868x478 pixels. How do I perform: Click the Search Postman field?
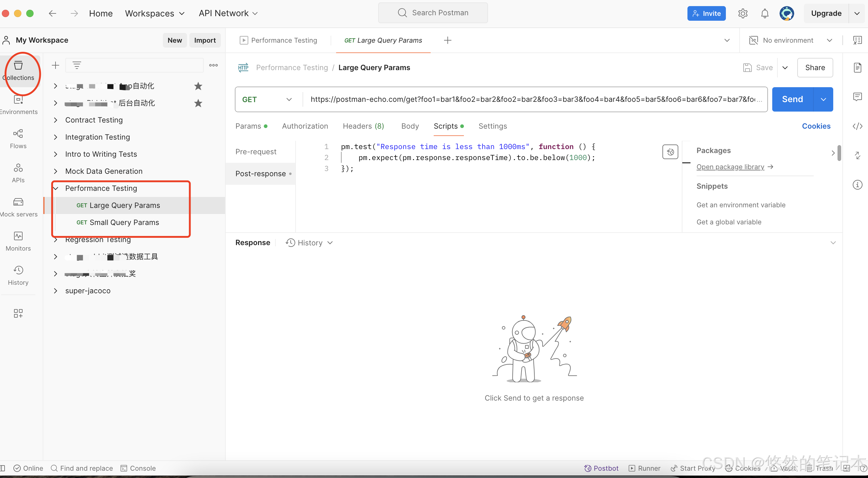[433, 13]
